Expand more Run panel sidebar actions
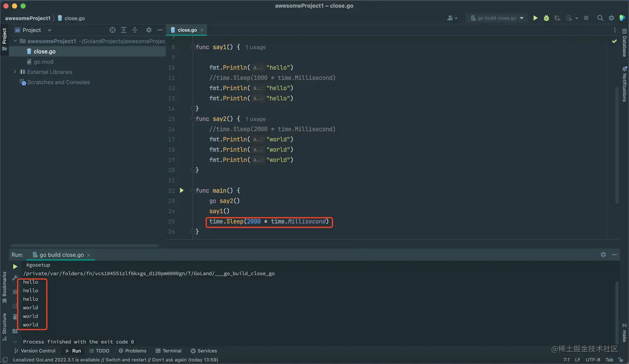Screen dimensions: 629x364 (15, 342)
